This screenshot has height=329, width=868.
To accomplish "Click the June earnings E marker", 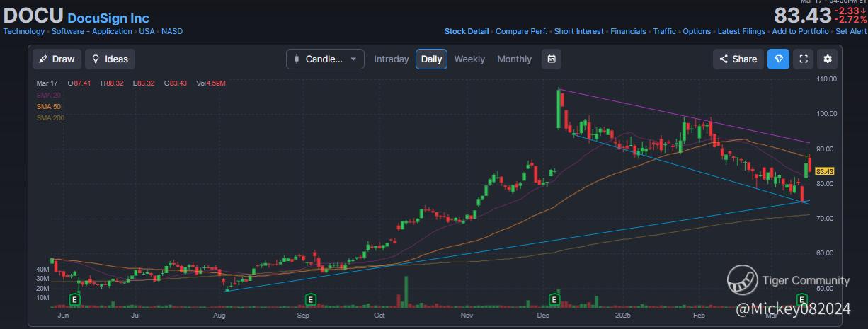I will [x=75, y=299].
